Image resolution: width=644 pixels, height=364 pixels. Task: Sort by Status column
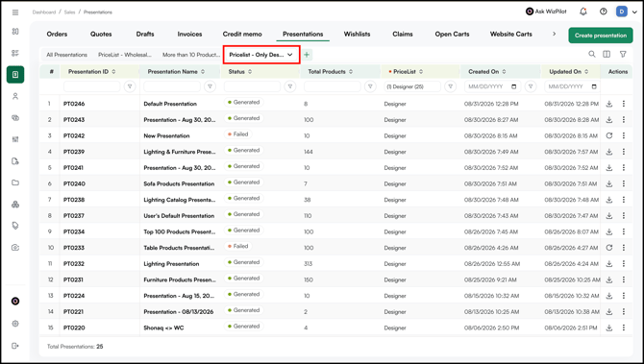tap(250, 71)
